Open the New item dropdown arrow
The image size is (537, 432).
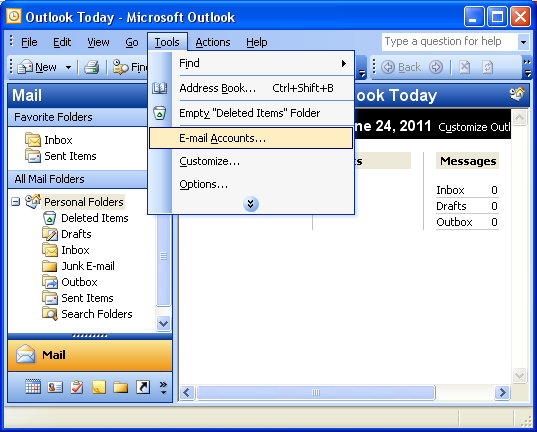pos(68,67)
